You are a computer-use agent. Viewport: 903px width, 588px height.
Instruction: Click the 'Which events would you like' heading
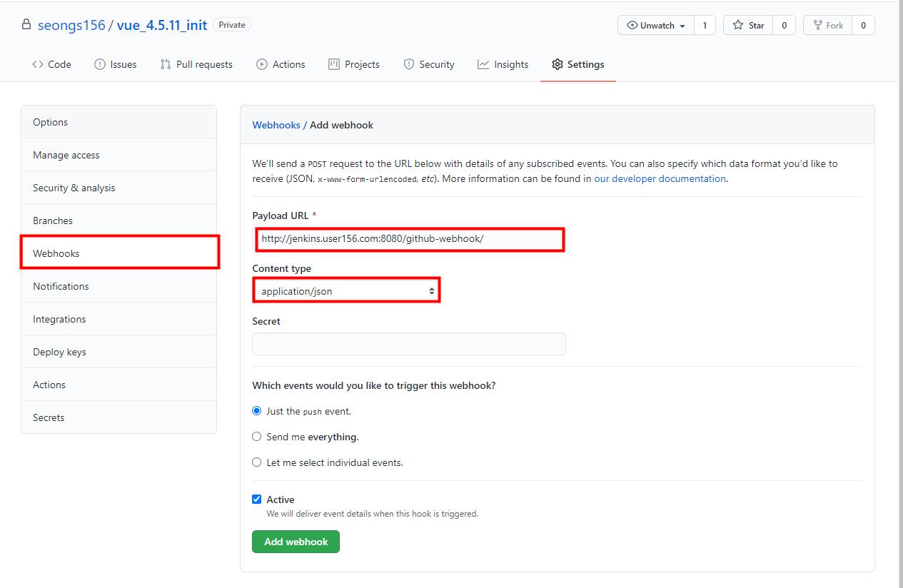pos(374,385)
